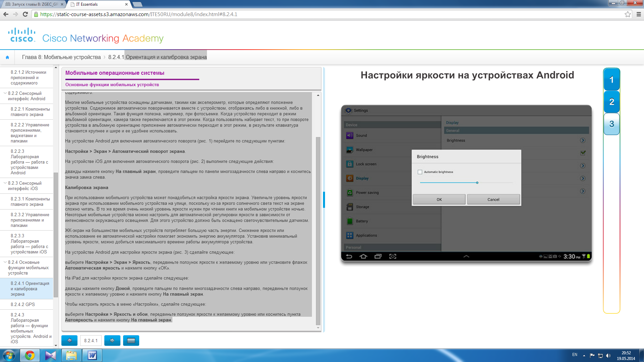This screenshot has width=644, height=362.
Task: Open Chrome from the taskbar
Action: (x=30, y=355)
